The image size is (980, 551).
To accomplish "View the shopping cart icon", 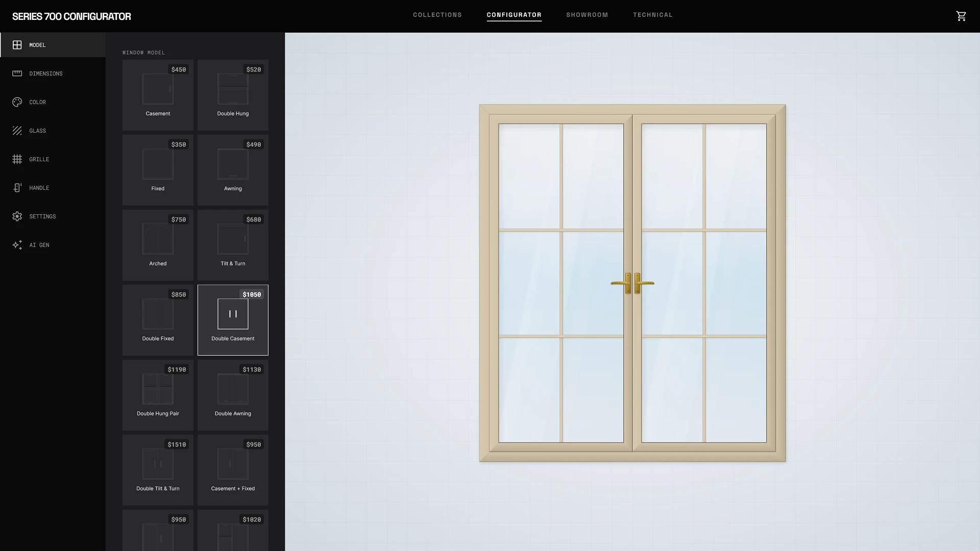I will [x=961, y=16].
